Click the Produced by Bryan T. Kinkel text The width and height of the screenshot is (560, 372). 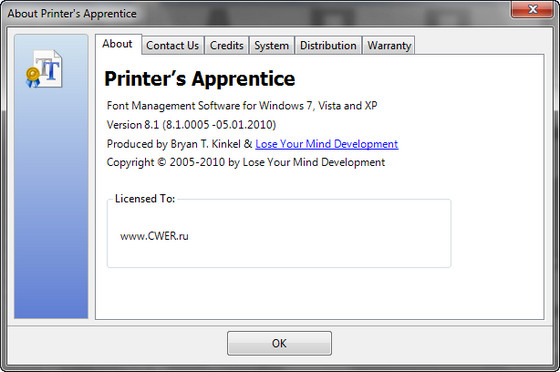179,144
